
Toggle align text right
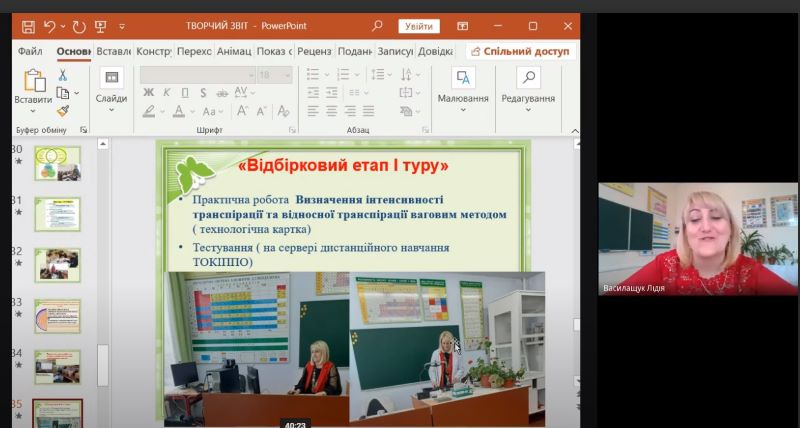pyautogui.click(x=350, y=111)
